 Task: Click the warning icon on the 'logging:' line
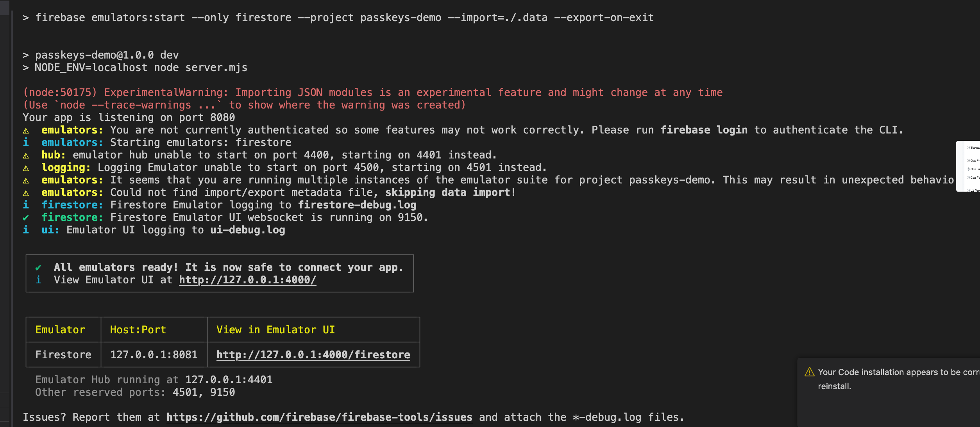point(26,168)
